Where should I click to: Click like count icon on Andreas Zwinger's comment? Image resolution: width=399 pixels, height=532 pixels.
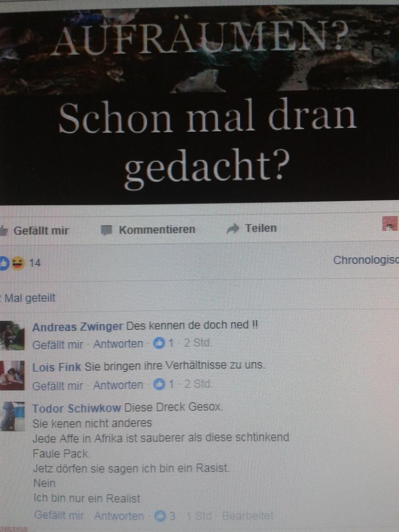click(158, 344)
